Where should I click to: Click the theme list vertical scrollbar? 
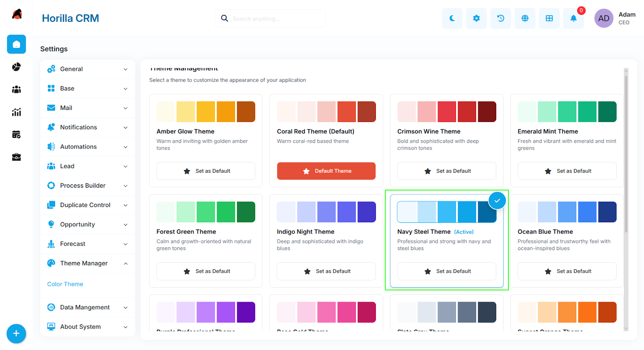[626, 153]
